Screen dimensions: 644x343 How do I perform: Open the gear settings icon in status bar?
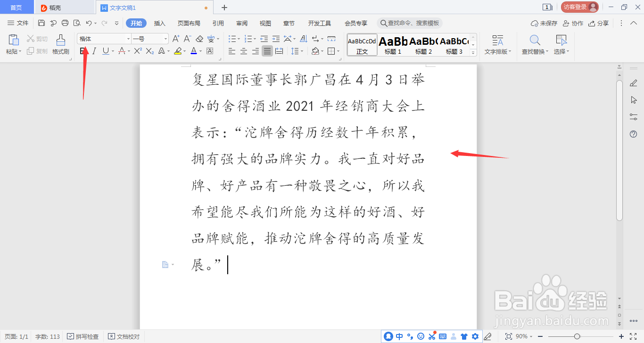(x=475, y=336)
